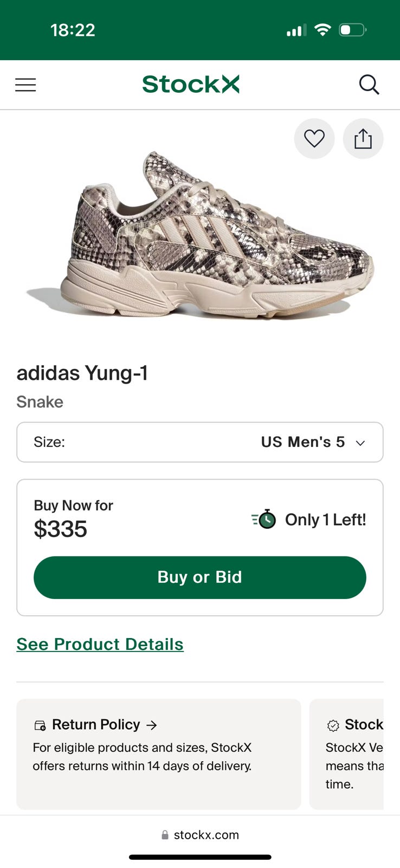Click the chevron next to US Men's 5
The height and width of the screenshot is (868, 400).
[x=360, y=443]
